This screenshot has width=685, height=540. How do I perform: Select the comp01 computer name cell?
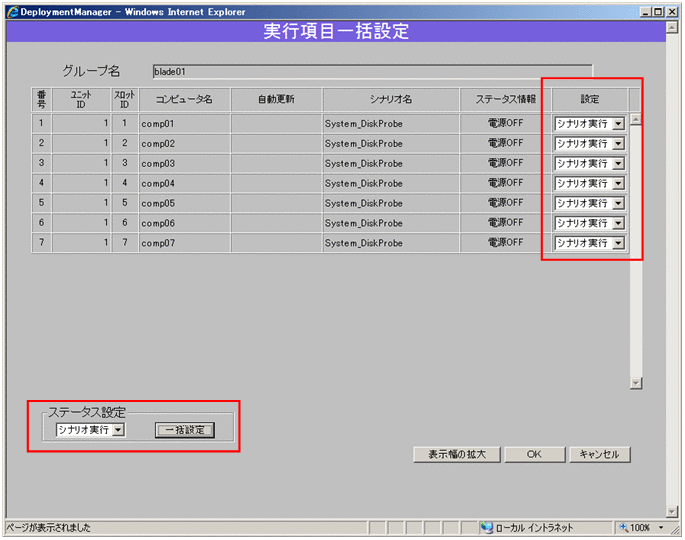tap(185, 124)
